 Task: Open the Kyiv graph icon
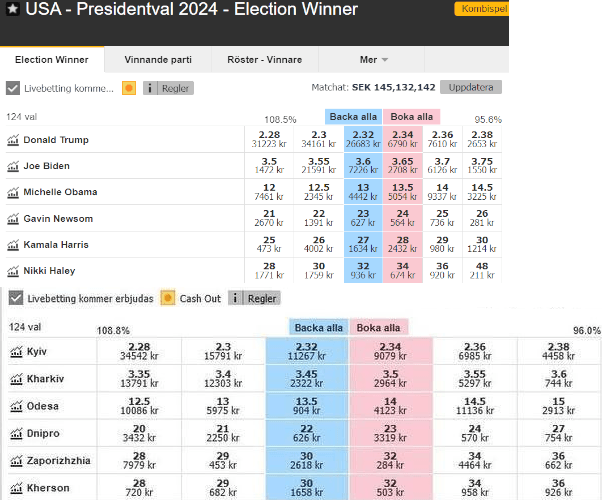tap(16, 351)
